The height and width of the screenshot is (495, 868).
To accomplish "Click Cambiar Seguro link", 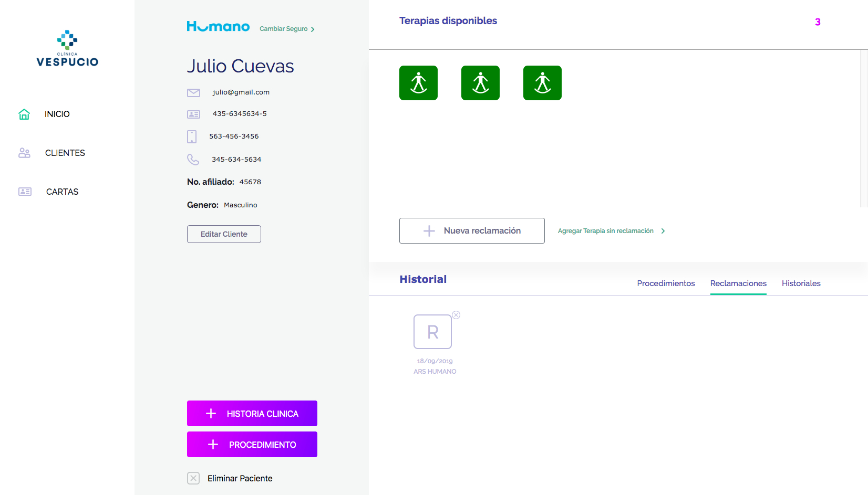I will pos(287,29).
